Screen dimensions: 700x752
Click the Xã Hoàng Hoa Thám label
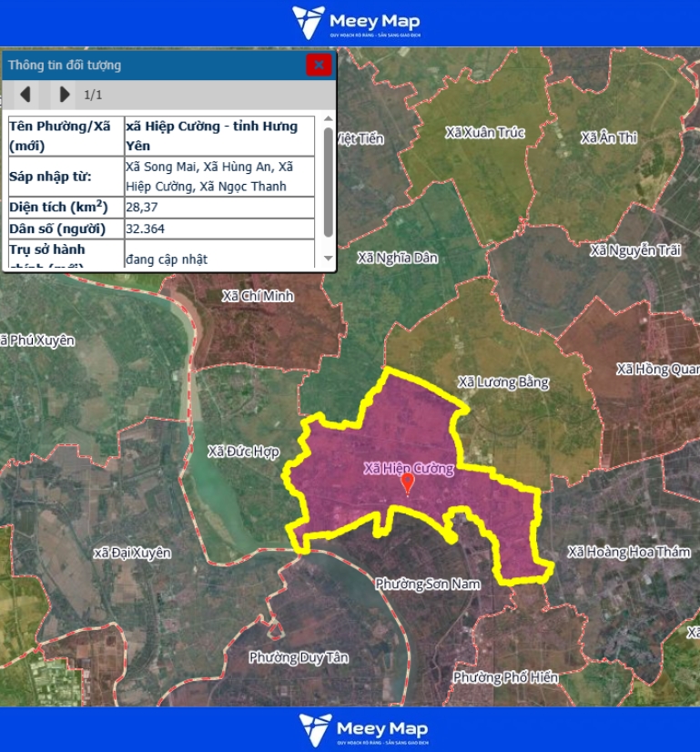pyautogui.click(x=624, y=552)
